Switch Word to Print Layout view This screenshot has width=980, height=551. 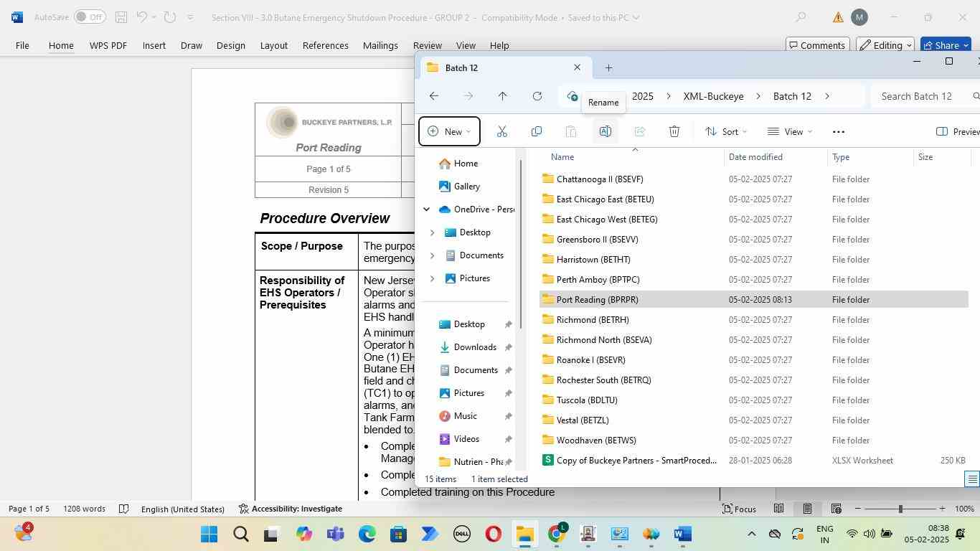tap(807, 509)
